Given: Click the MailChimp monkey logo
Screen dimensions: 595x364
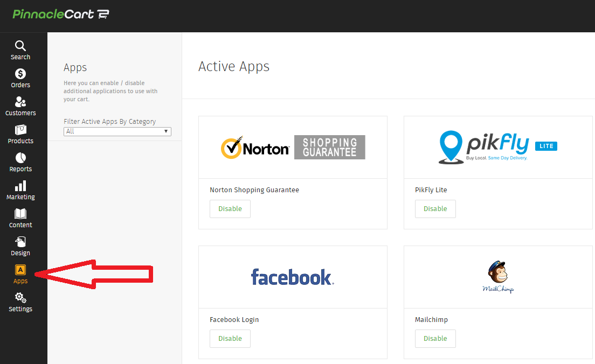Looking at the screenshot, I should (498, 277).
